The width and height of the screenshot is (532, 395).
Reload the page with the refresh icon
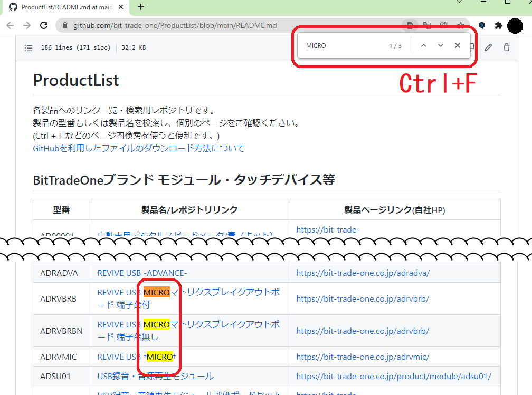click(x=44, y=25)
